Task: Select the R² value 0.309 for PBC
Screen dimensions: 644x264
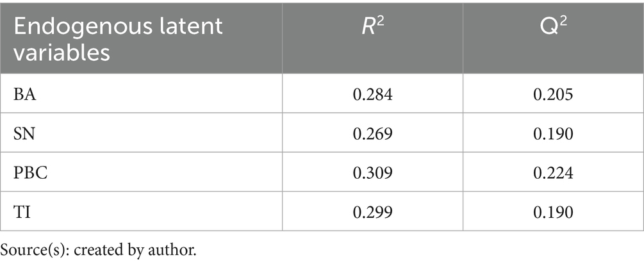Action: 372,173
